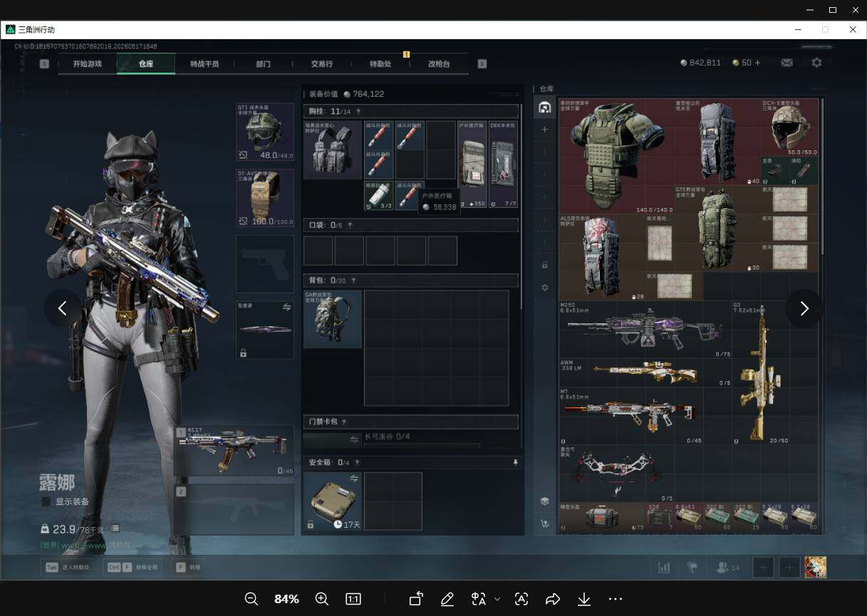
Task: Open the 特勤处 tab
Action: (x=380, y=63)
